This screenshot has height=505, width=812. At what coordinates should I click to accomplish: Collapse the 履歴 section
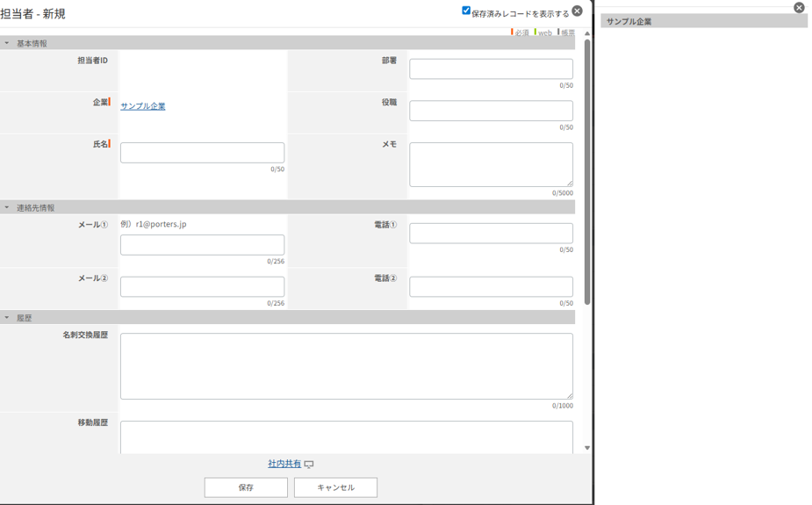[x=7, y=318]
